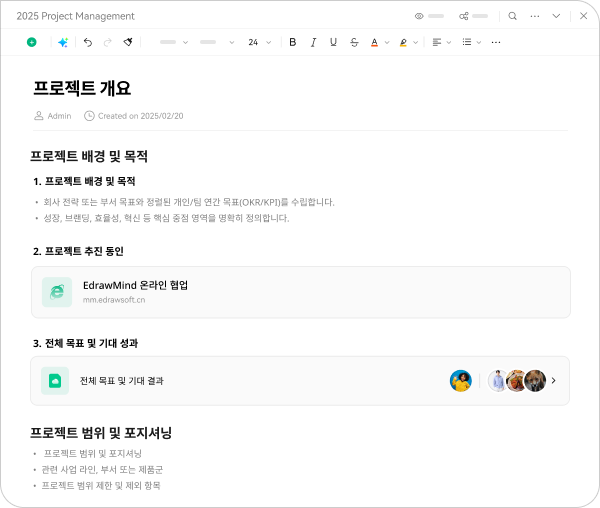
Task: Click the share icon in header
Action: [x=463, y=16]
